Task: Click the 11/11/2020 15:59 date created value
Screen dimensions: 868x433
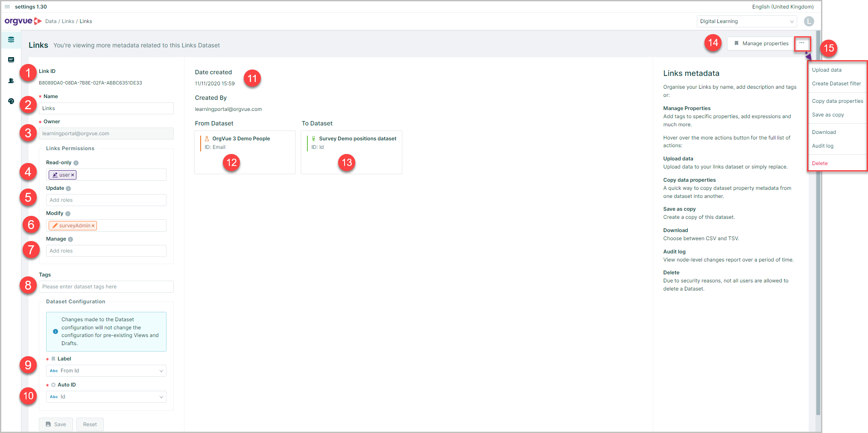Action: [x=215, y=84]
